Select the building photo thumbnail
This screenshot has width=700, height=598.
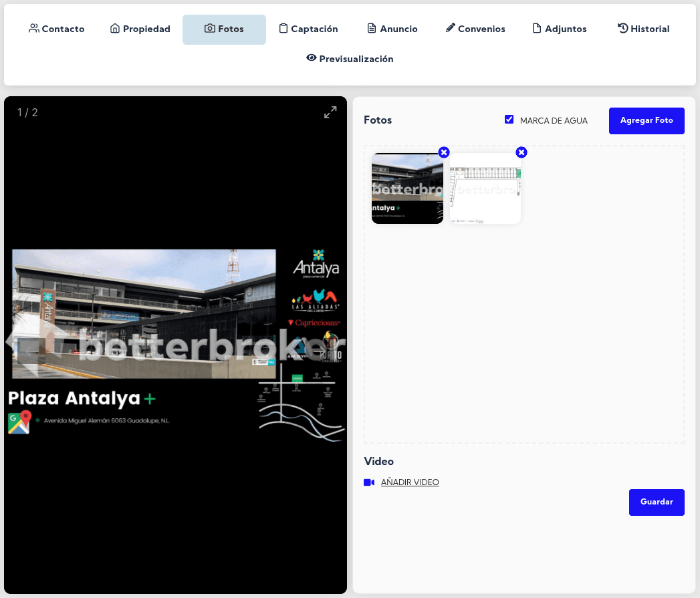(407, 189)
